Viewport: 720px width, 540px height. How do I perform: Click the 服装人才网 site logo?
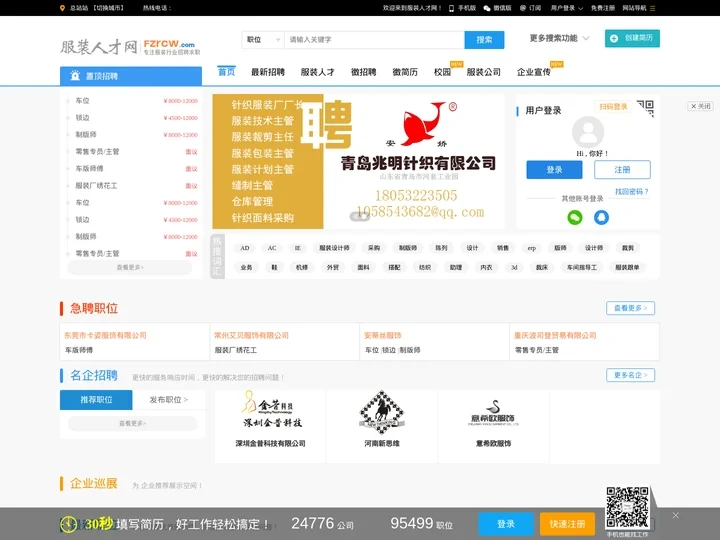click(x=130, y=46)
